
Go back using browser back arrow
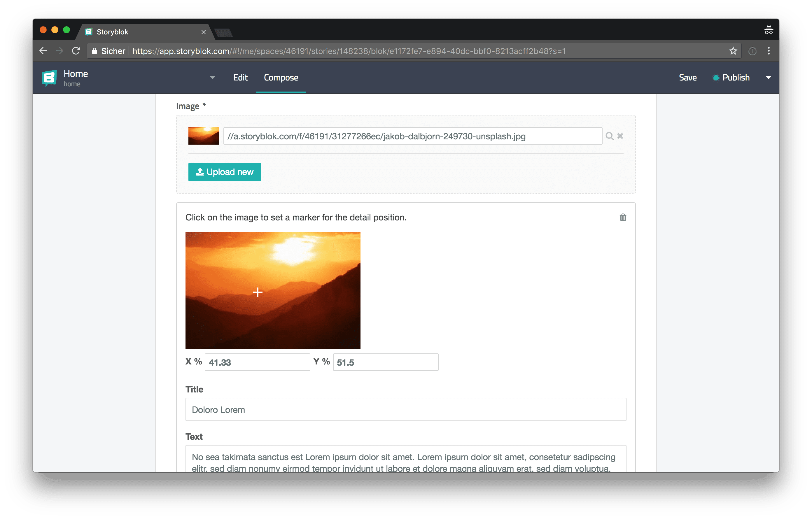[43, 51]
